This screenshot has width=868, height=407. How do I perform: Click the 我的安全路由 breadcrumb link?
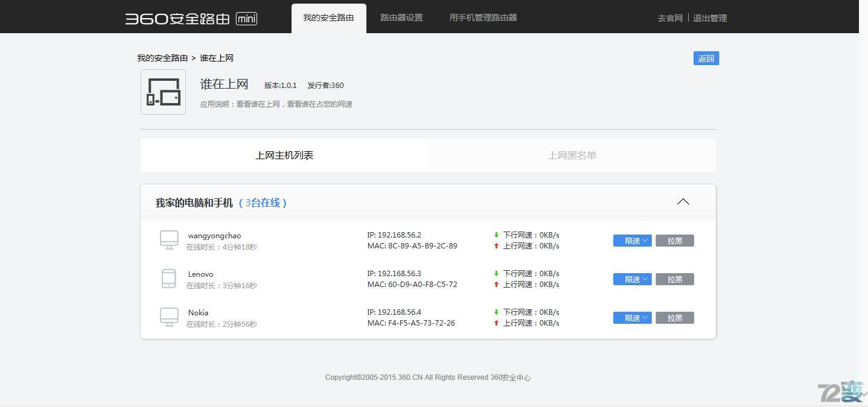(x=162, y=57)
